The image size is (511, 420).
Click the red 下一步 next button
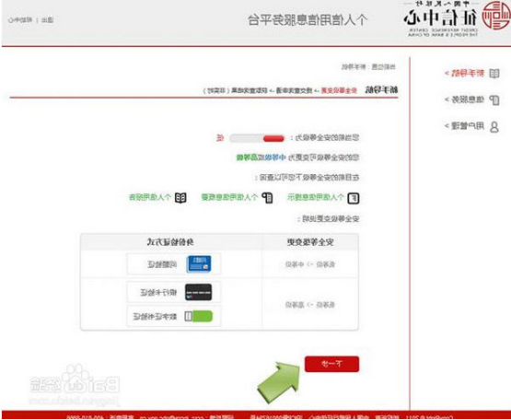[331, 364]
